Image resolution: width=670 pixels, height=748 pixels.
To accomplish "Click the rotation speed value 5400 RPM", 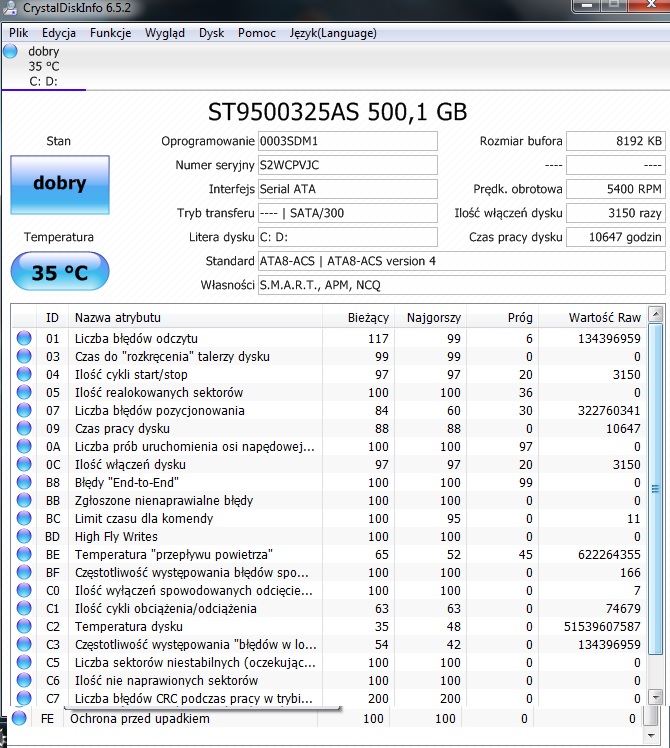I will 616,189.
